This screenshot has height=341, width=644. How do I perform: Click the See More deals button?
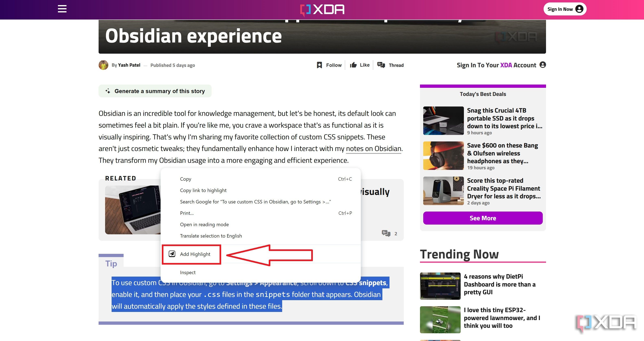(x=483, y=218)
